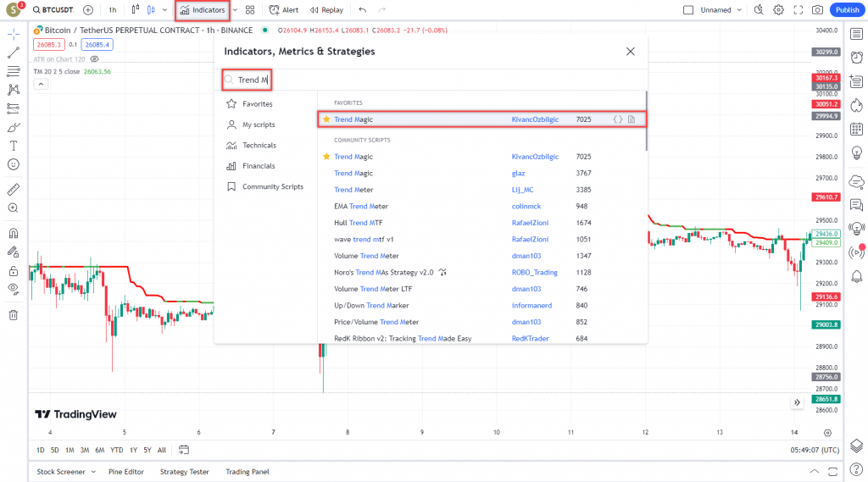Open the Strategy Tester tab
Image resolution: width=868 pixels, height=482 pixels.
184,472
